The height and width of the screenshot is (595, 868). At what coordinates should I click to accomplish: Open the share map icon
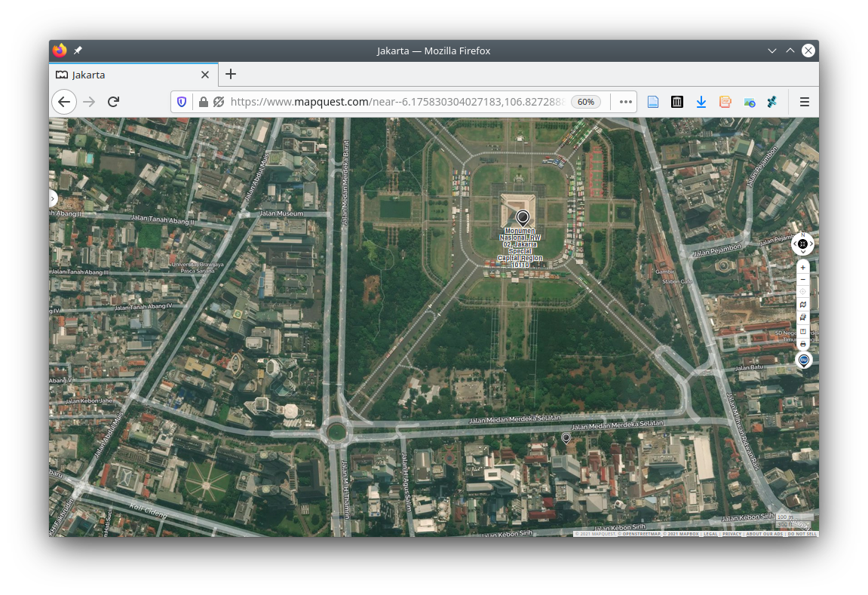point(802,331)
